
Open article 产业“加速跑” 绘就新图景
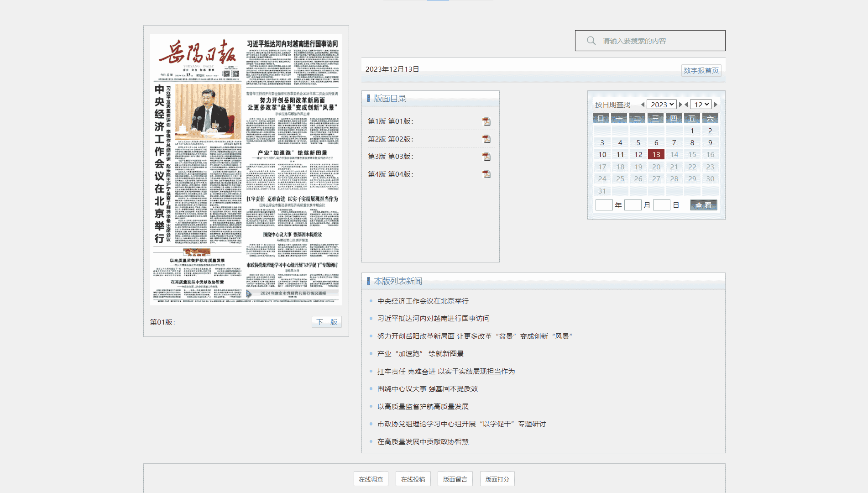(420, 353)
